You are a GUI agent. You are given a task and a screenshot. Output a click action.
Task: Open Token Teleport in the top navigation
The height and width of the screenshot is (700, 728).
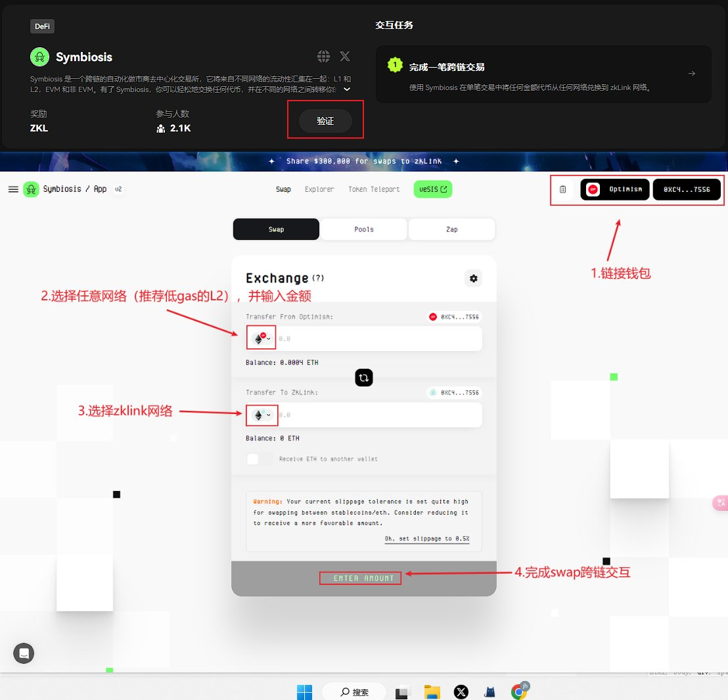coord(374,189)
